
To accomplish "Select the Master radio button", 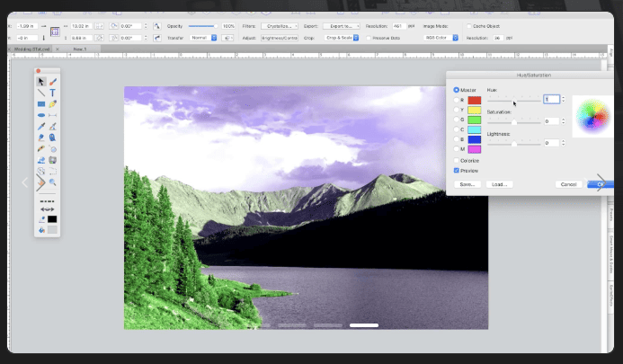I will pos(456,90).
